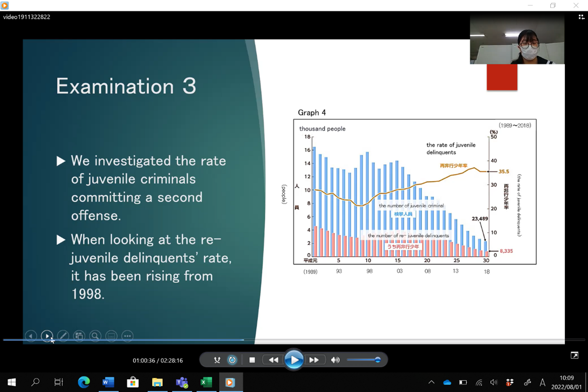Stop the video playback
The height and width of the screenshot is (392, 588).
(252, 360)
